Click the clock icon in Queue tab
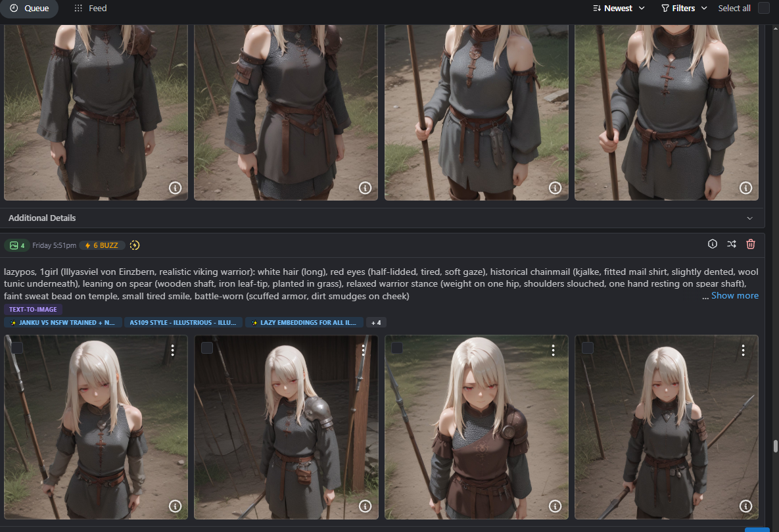779x532 pixels. point(14,8)
